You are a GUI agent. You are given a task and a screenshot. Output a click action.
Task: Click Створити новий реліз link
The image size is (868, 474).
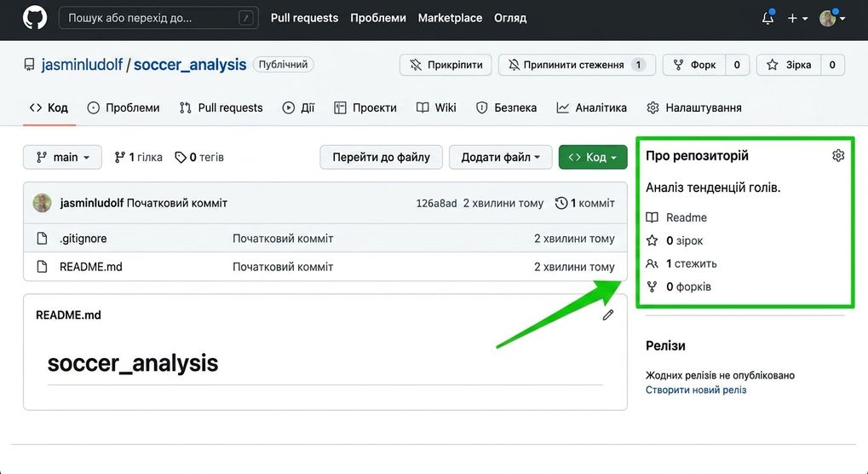point(696,390)
